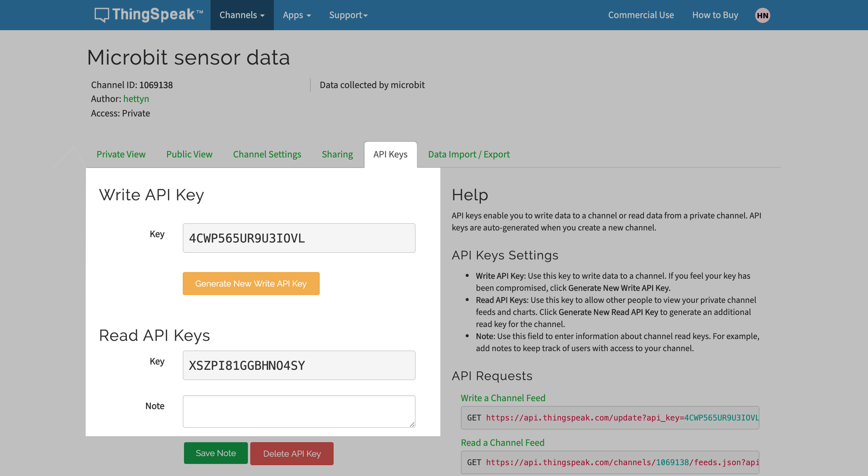Expand the Apps dropdown menu
This screenshot has height=476, width=868.
(x=296, y=15)
